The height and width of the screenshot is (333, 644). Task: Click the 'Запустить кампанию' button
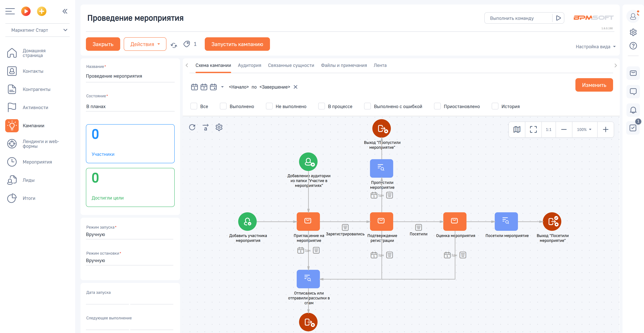pos(237,44)
